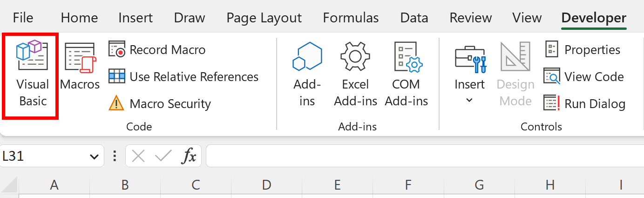Click the Insert Function fx button

189,156
